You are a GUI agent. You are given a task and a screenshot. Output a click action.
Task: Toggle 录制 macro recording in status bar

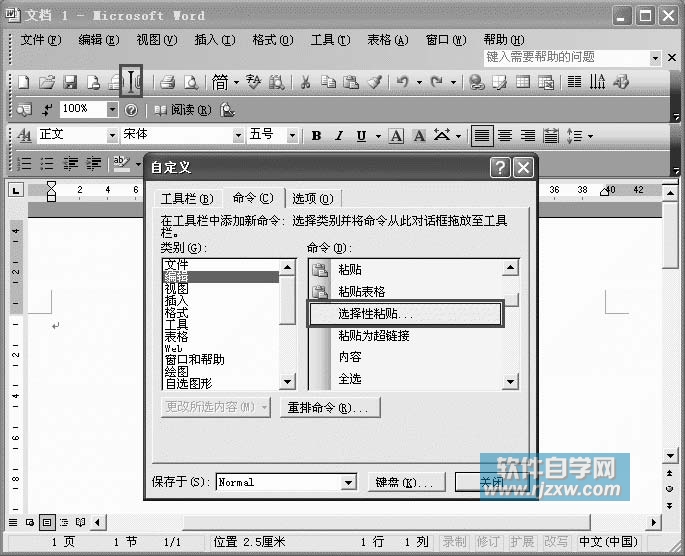click(x=454, y=542)
